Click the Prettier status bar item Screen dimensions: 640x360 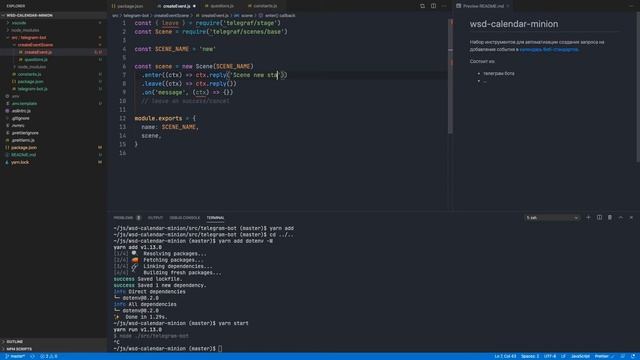pos(604,356)
